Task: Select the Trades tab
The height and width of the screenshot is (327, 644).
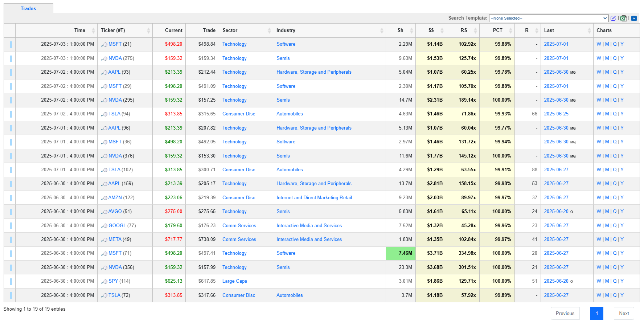Action: tap(28, 8)
